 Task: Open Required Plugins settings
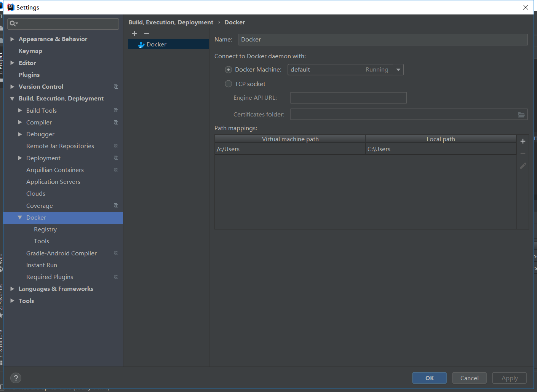click(50, 277)
